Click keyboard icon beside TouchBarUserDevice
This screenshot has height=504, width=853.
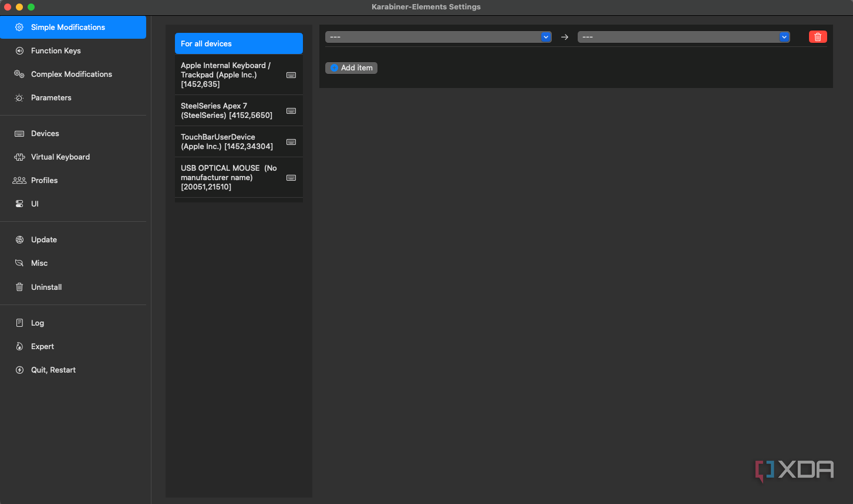[291, 142]
